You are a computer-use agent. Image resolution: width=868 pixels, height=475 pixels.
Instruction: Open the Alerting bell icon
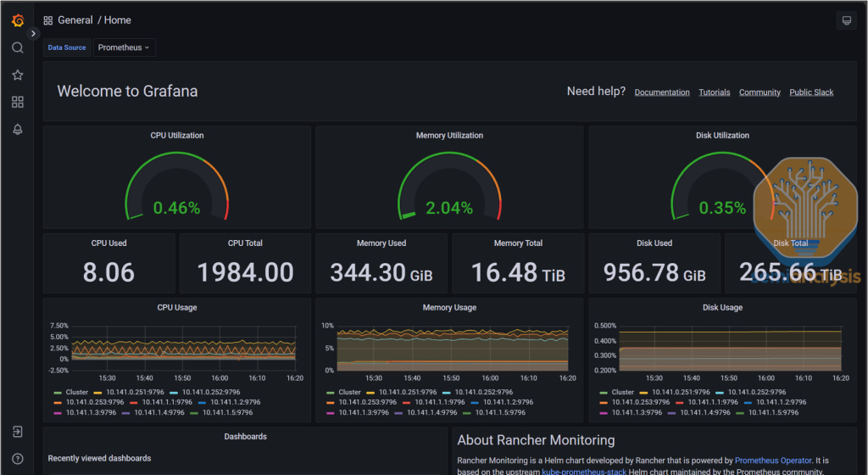[x=18, y=129]
